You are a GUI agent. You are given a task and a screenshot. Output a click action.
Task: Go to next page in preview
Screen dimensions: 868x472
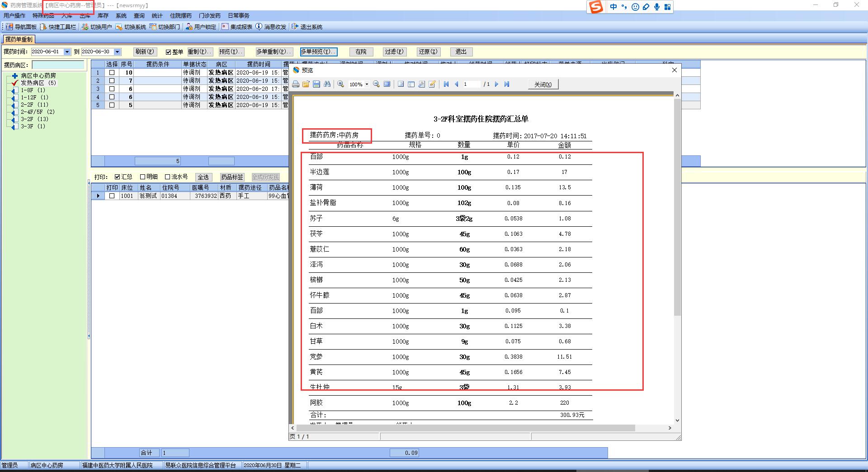pos(496,84)
